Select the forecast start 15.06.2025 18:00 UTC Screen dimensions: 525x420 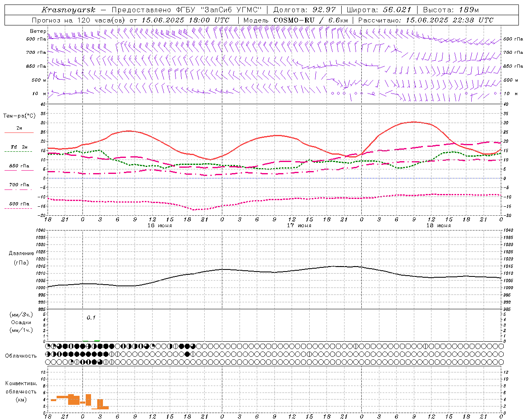pos(185,20)
